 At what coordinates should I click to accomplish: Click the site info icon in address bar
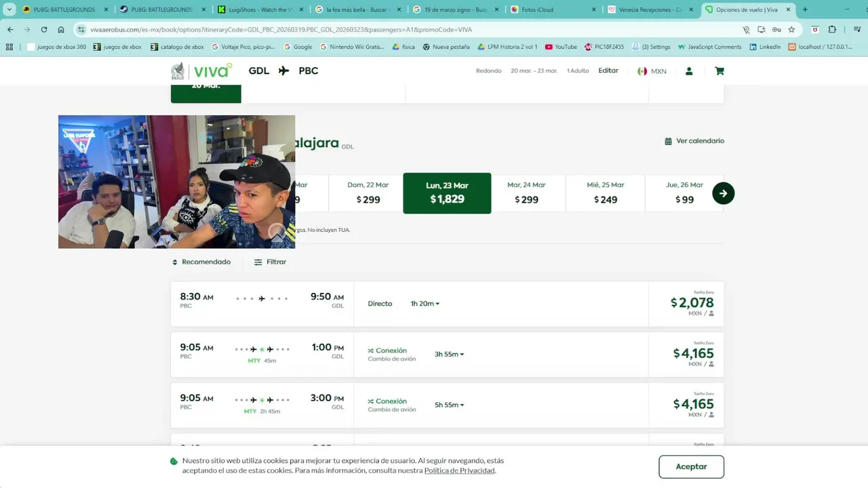click(81, 30)
